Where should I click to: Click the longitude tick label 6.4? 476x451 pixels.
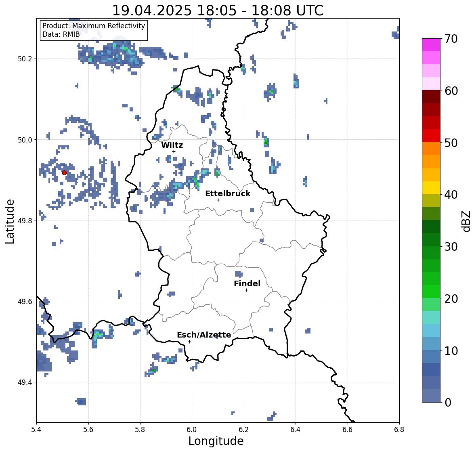click(296, 429)
